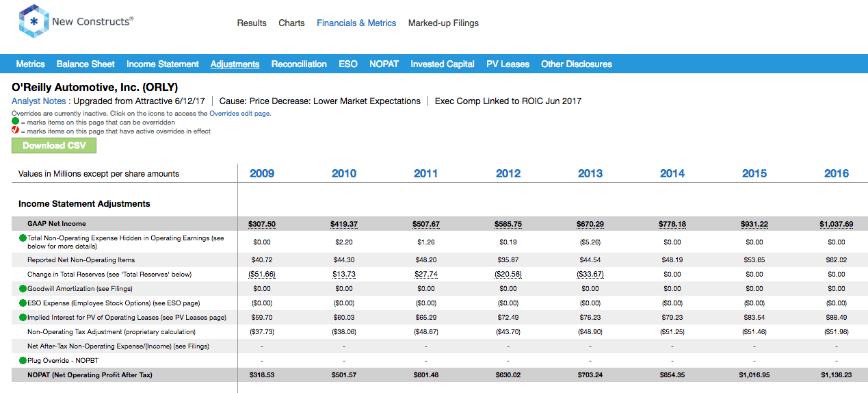This screenshot has width=868, height=393.
Task: Click GAAP Net Income value $670.29
Action: coord(590,224)
